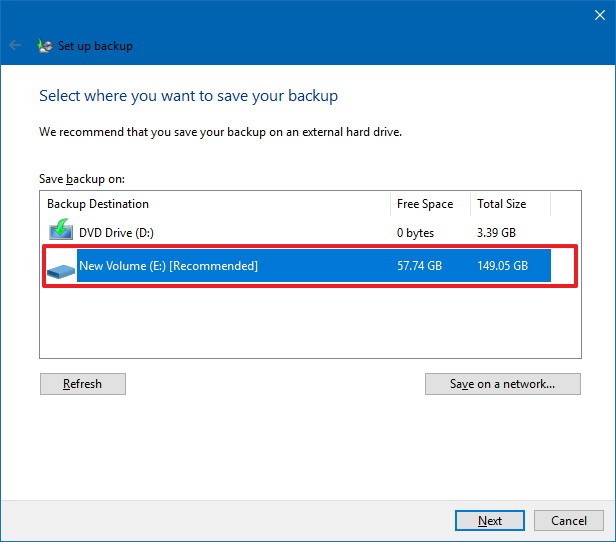Viewport: 616px width, 542px height.
Task: Sort by Total Size column header
Action: (510, 204)
